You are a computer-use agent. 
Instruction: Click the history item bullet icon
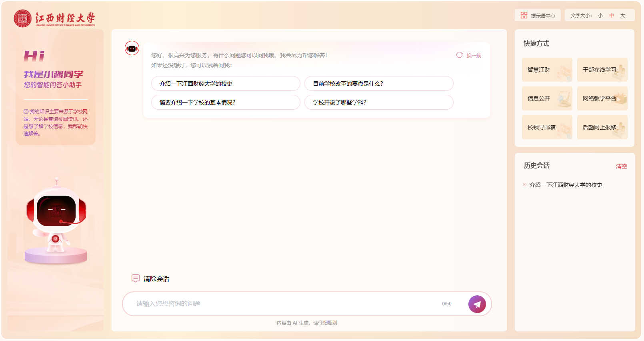click(x=525, y=185)
